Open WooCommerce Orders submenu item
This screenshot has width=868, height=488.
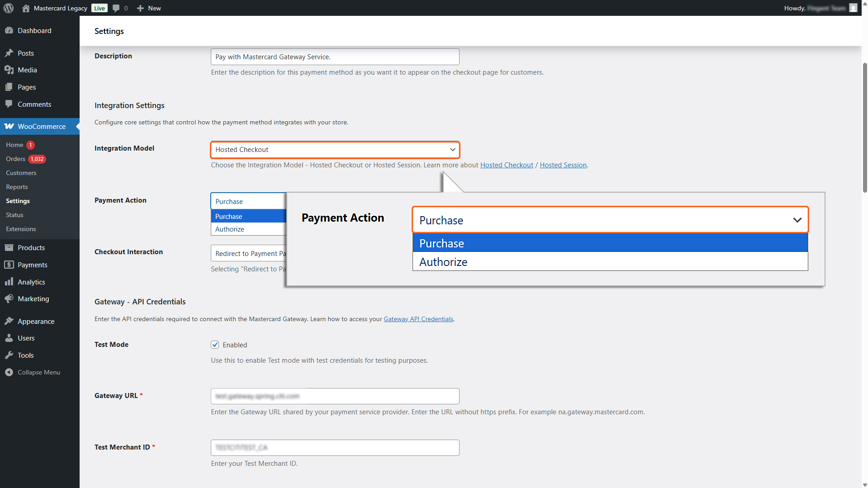15,159
